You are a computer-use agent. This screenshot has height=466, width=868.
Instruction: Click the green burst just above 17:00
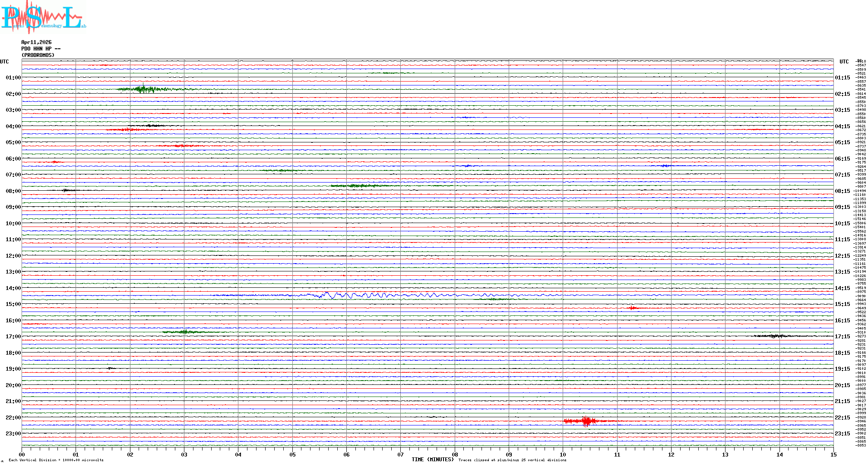[x=185, y=332]
